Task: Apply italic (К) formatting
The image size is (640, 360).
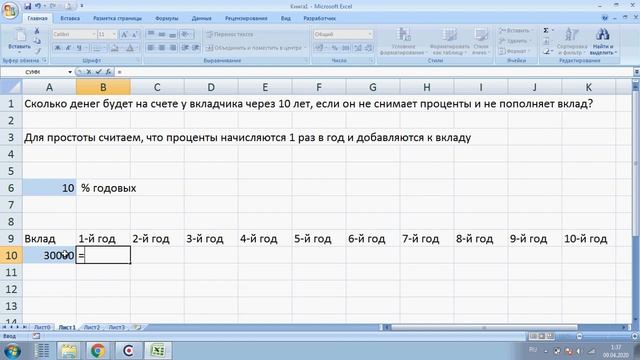Action: [x=68, y=48]
